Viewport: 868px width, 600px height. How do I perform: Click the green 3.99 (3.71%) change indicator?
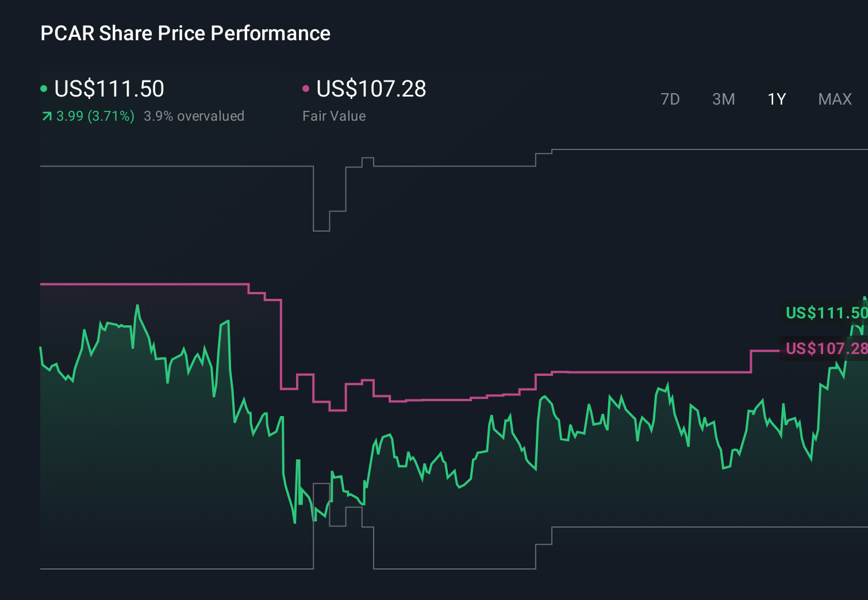94,116
